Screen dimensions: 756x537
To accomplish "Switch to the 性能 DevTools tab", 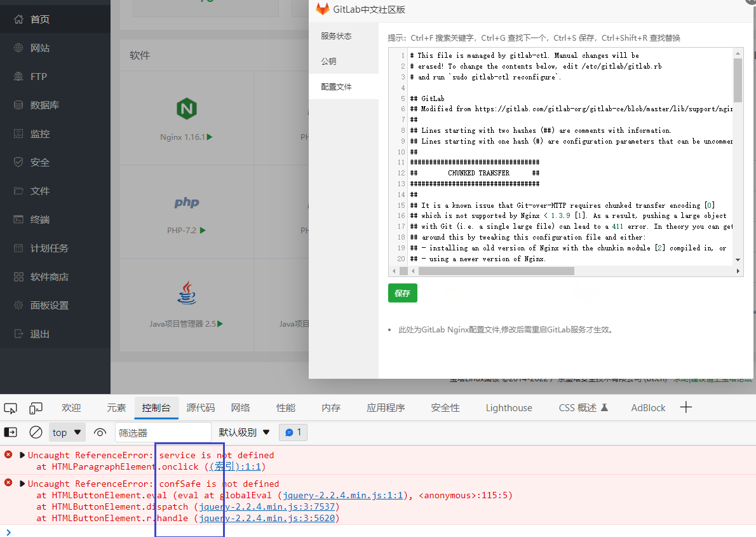I will click(286, 408).
